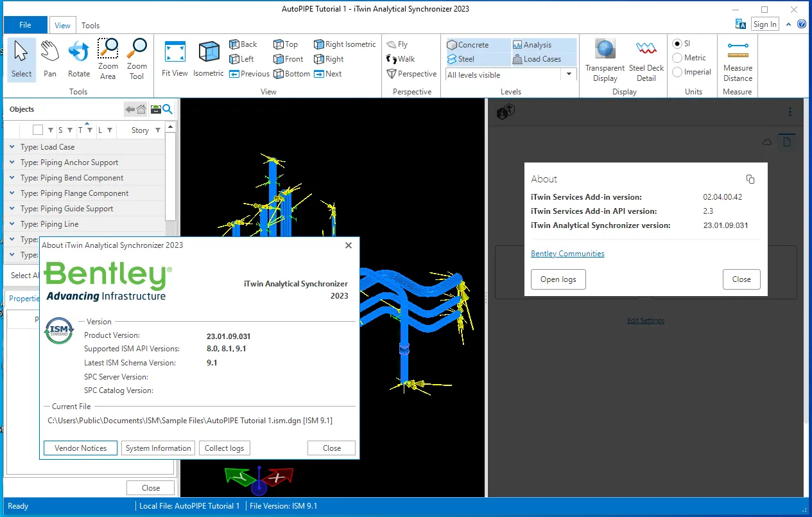Select the SI units radio button
This screenshot has height=517, width=812.
point(677,44)
